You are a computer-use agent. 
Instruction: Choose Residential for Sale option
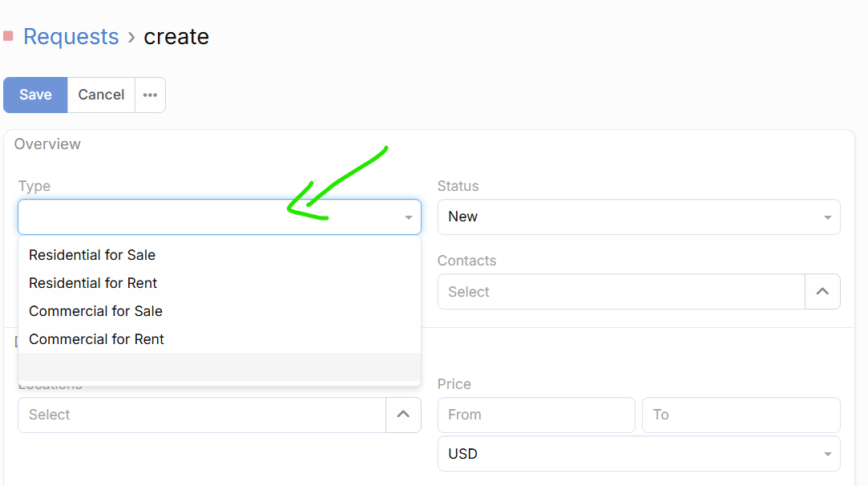click(92, 255)
